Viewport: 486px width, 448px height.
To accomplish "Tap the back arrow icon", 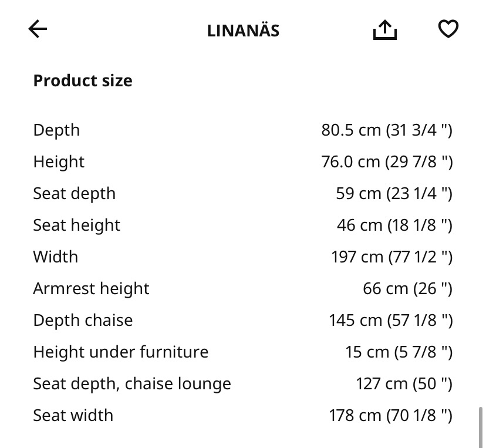I will [x=38, y=29].
